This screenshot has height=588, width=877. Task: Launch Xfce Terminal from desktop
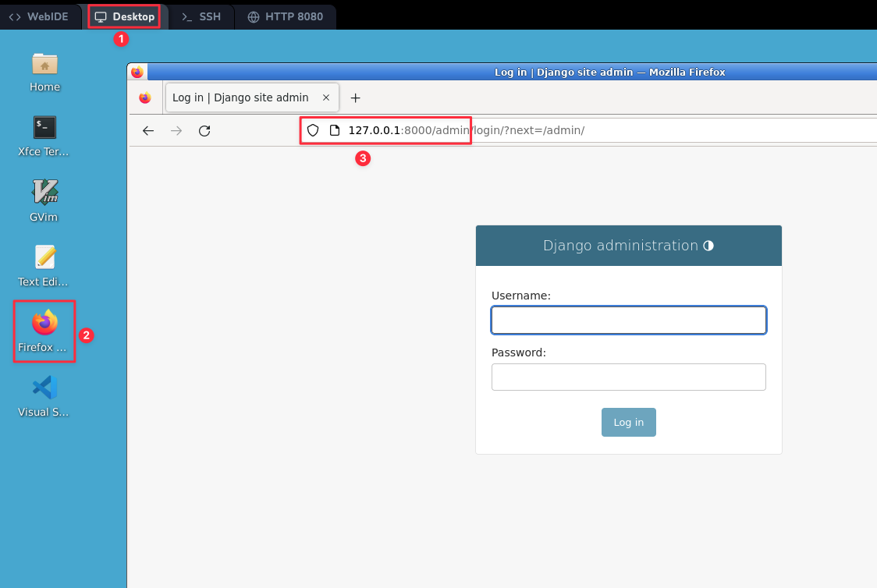(x=44, y=128)
